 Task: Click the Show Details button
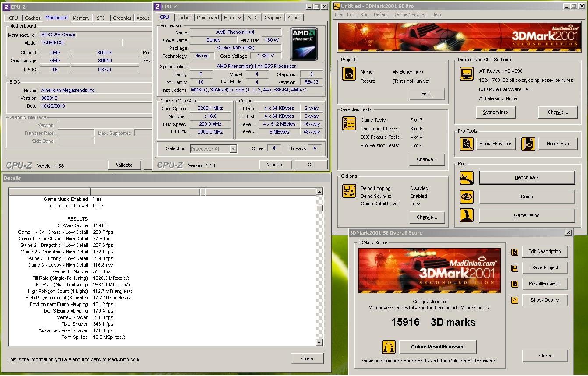pos(545,300)
